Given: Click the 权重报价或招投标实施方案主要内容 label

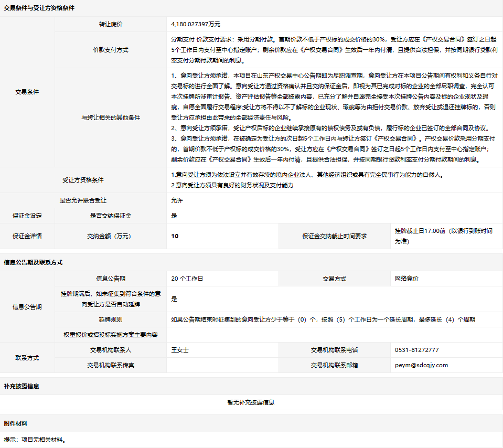Looking at the screenshot, I should pos(110,335).
